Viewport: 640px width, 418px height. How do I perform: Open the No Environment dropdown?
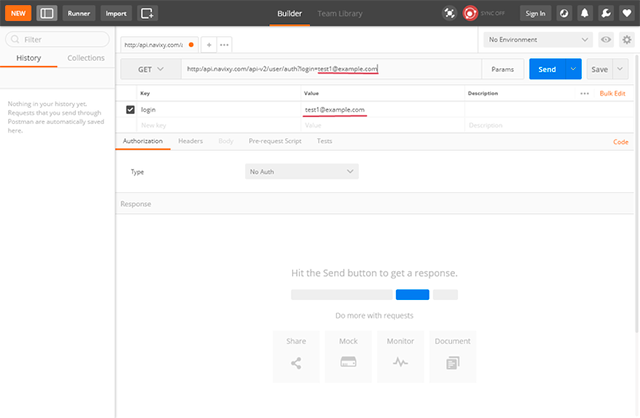[x=538, y=40]
